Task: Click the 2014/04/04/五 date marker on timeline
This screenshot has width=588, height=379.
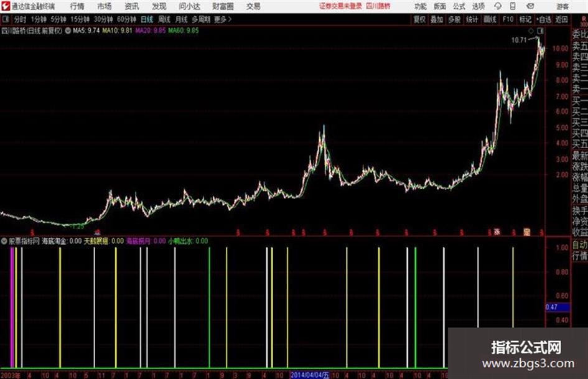Action: [x=310, y=375]
